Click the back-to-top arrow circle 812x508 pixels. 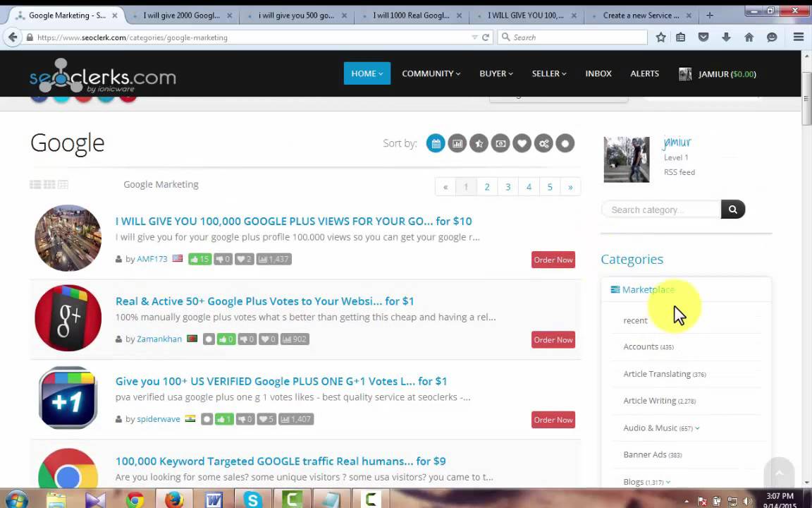(x=778, y=472)
